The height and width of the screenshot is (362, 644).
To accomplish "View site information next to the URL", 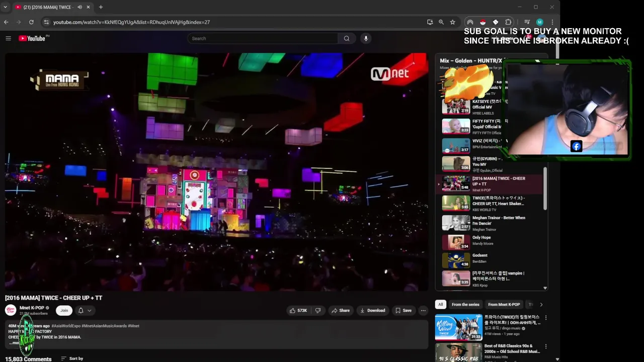I will [x=46, y=22].
